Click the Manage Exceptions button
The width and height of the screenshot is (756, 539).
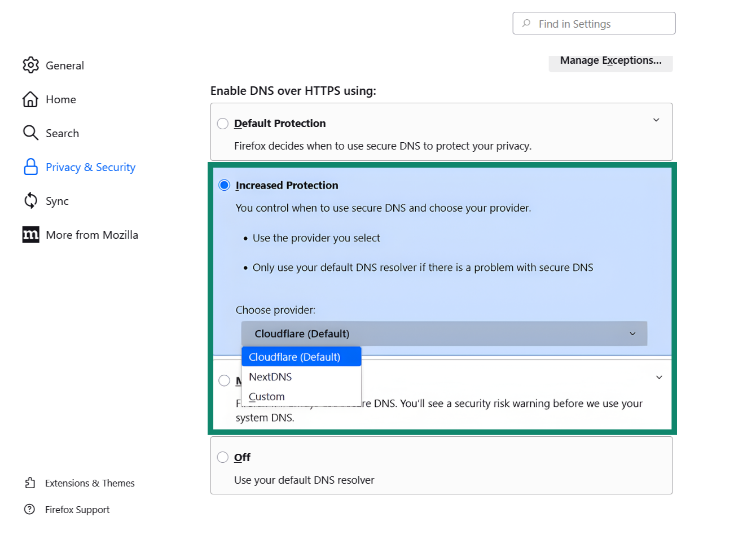click(611, 60)
